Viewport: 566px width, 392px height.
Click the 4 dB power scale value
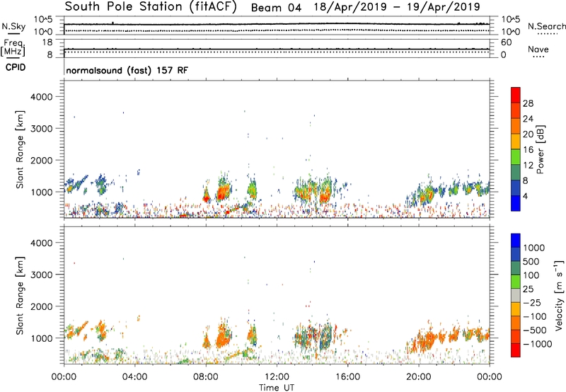[x=526, y=197]
